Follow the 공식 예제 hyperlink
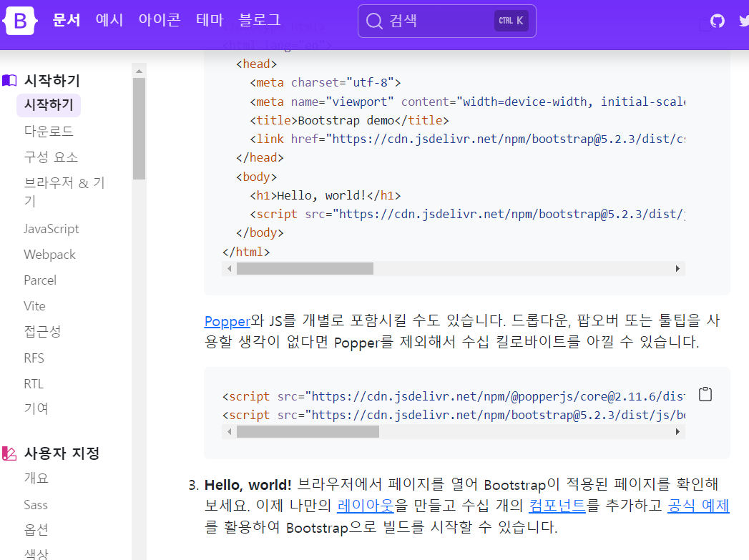749x560 pixels. (x=698, y=505)
